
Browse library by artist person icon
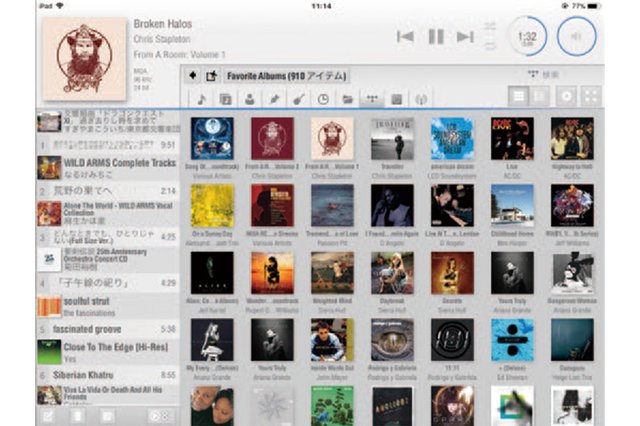(248, 99)
